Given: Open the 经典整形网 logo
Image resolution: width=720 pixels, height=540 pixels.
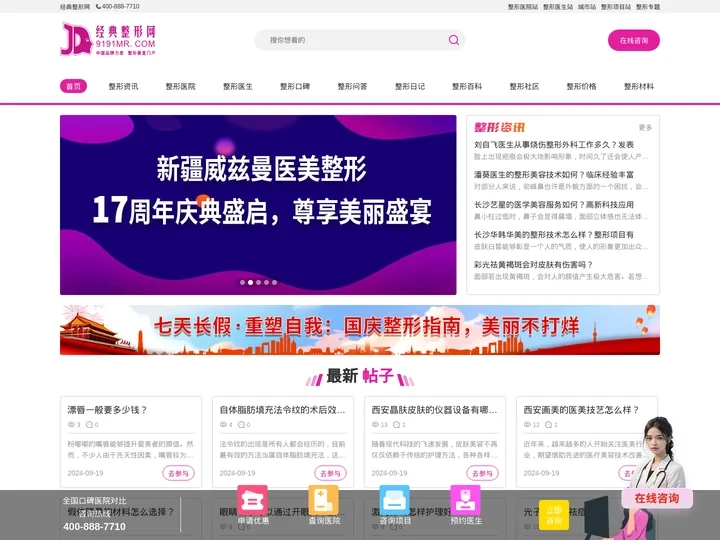Looking at the screenshot, I should click(x=108, y=39).
